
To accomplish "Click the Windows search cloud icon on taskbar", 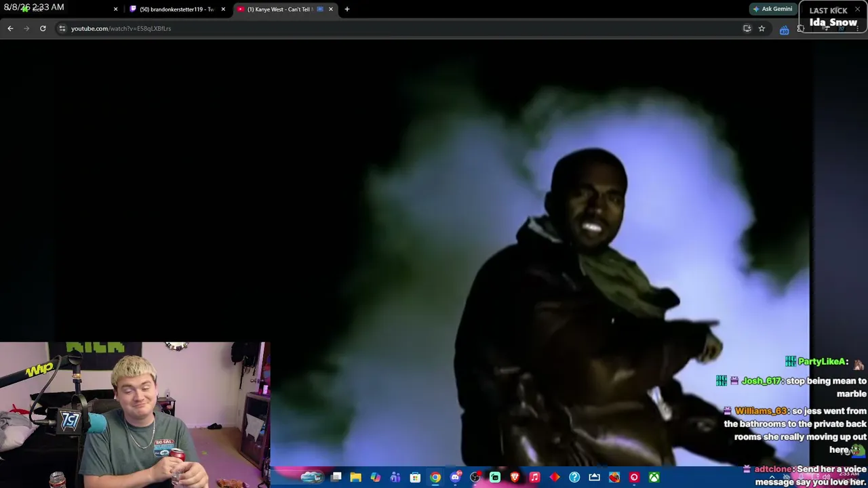I will (x=311, y=477).
